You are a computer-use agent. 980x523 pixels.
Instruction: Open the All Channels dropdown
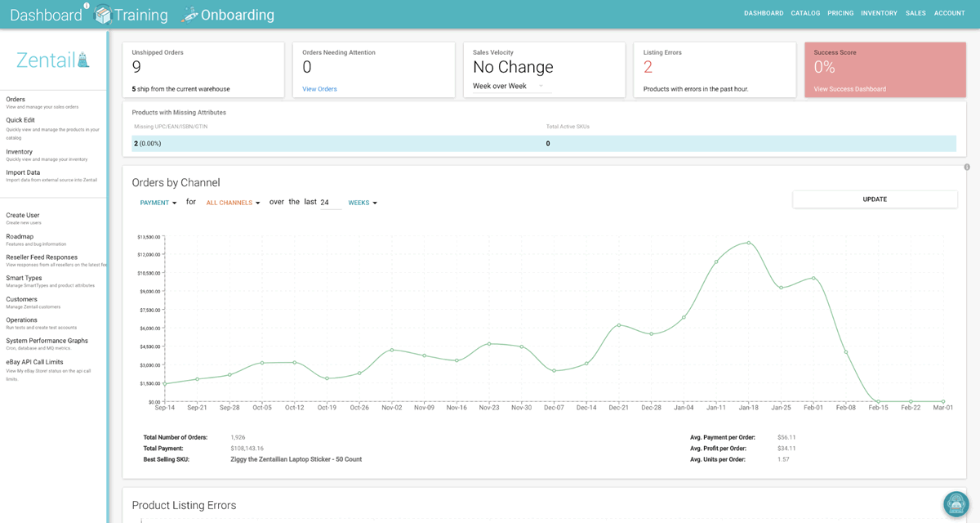point(233,203)
